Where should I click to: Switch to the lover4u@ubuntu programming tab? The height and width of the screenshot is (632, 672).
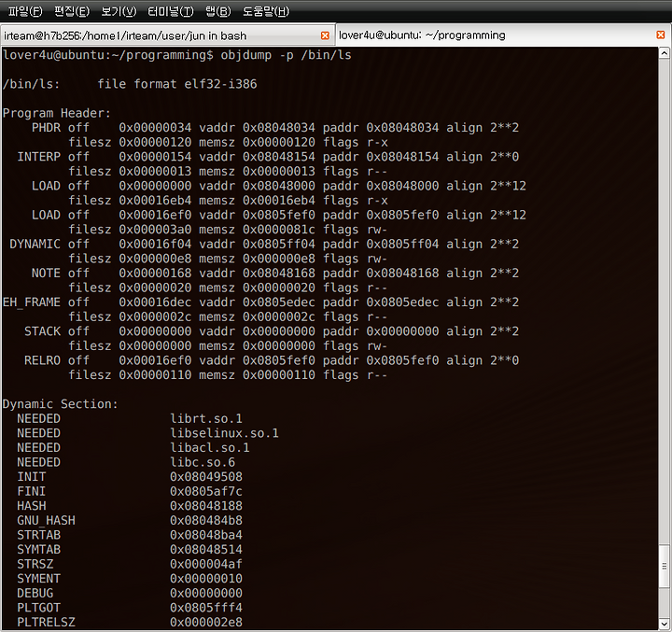coord(503,35)
